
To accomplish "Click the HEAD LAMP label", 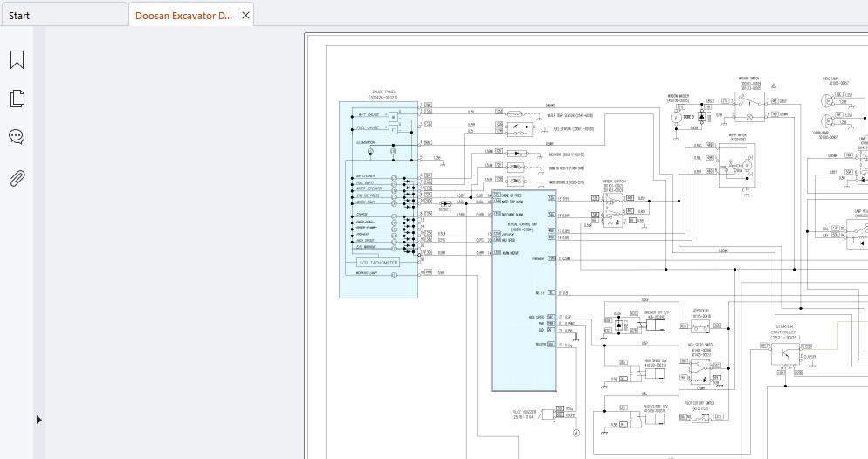I will pyautogui.click(x=830, y=79).
